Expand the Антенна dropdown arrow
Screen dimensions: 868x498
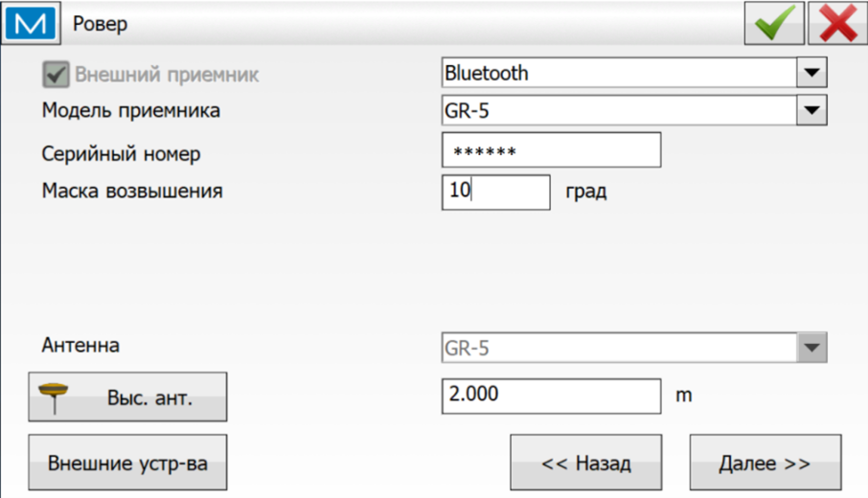(x=811, y=348)
